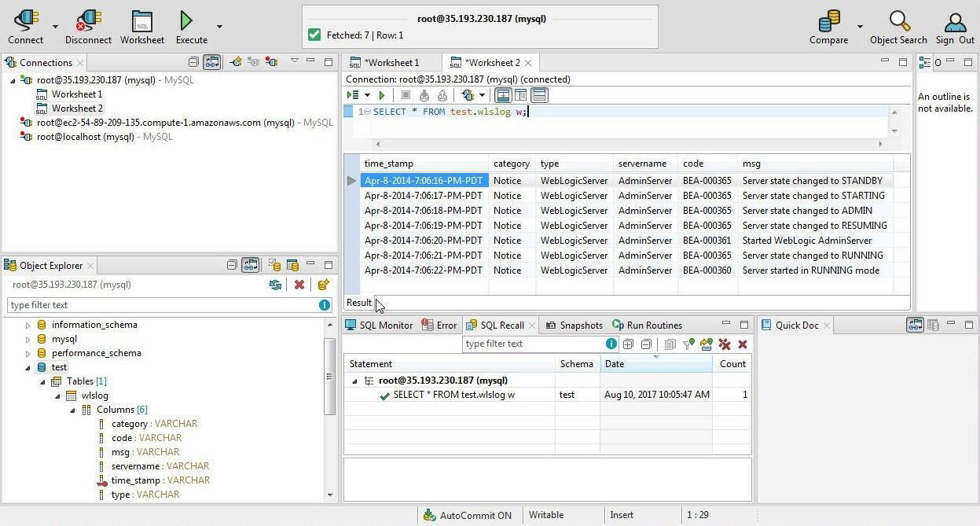Open the Run Routines tab
Screen dimensions: 980x526
647,325
